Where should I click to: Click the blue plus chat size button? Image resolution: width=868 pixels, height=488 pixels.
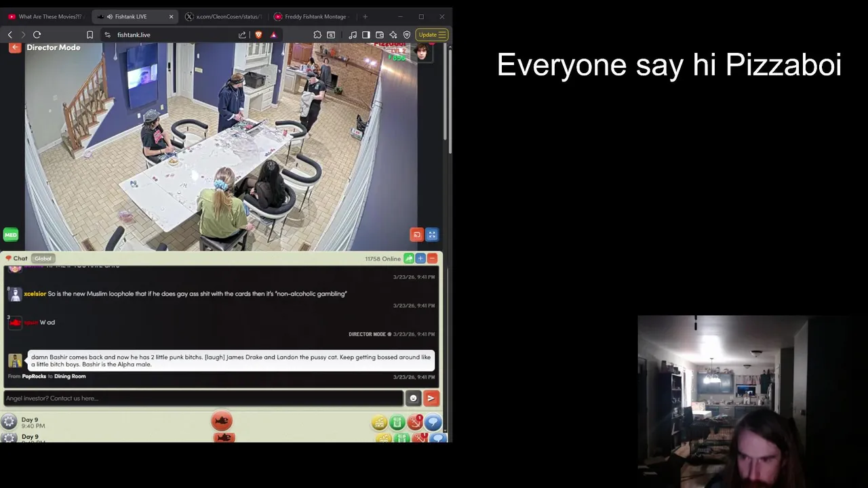pyautogui.click(x=420, y=258)
